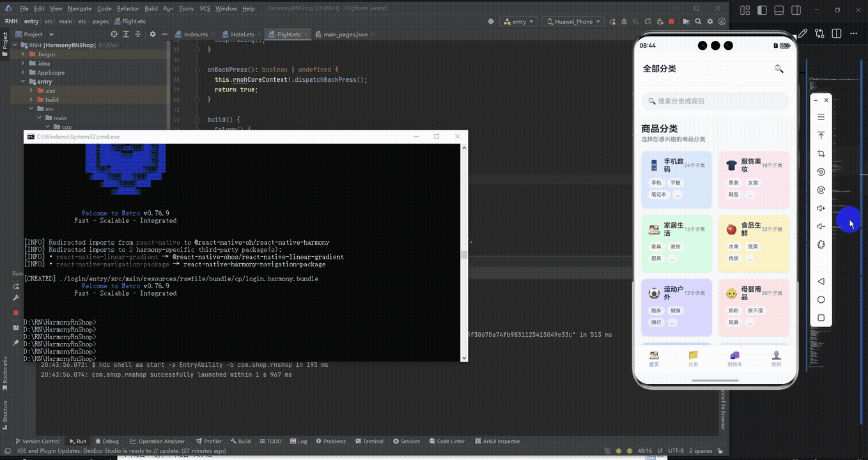
Task: Tap the 运动户外 category card
Action: point(676,307)
